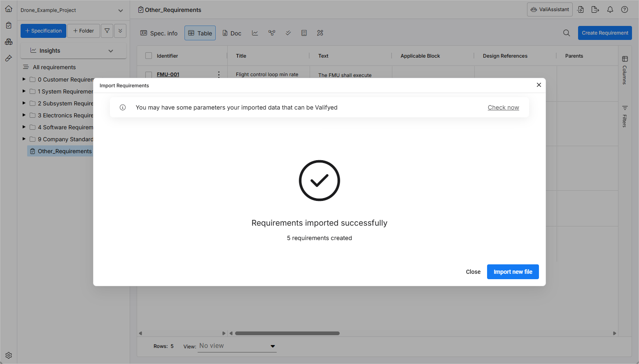The image size is (639, 364).
Task: Open settings gear in left sidebar
Action: coord(9,355)
